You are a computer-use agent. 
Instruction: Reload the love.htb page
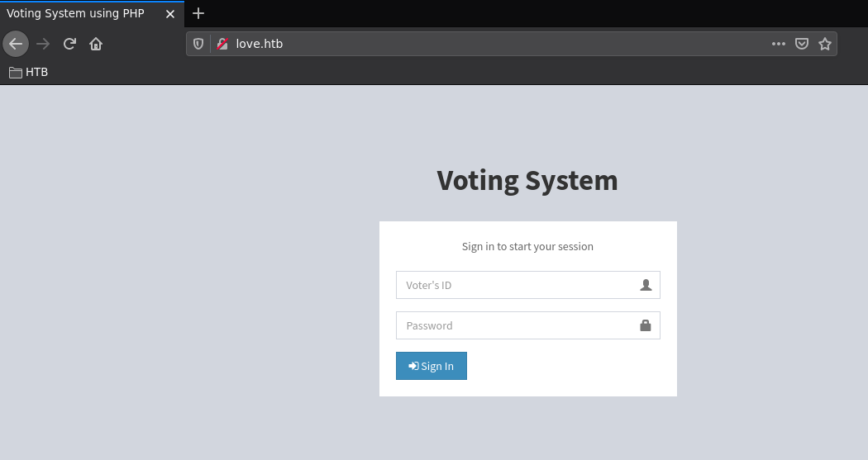point(69,44)
